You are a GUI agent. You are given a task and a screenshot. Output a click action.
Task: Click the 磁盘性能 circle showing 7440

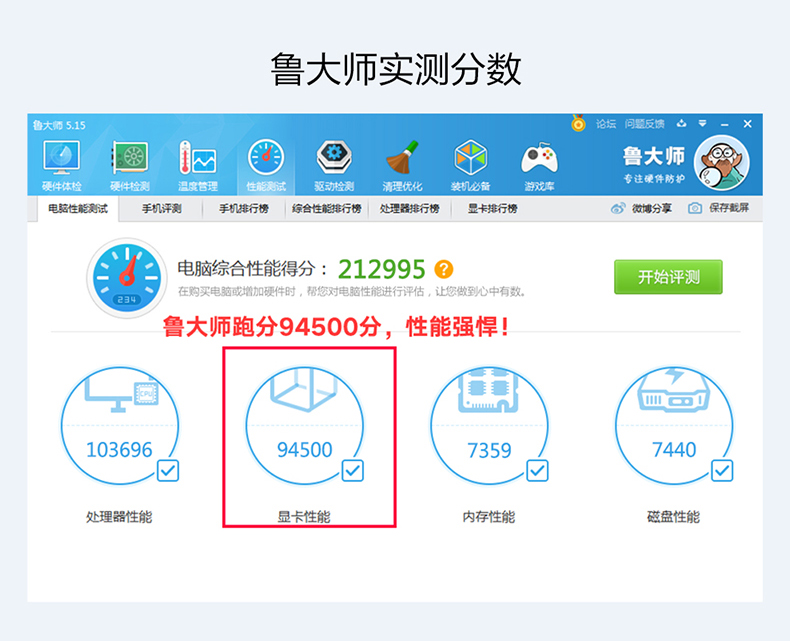674,426
